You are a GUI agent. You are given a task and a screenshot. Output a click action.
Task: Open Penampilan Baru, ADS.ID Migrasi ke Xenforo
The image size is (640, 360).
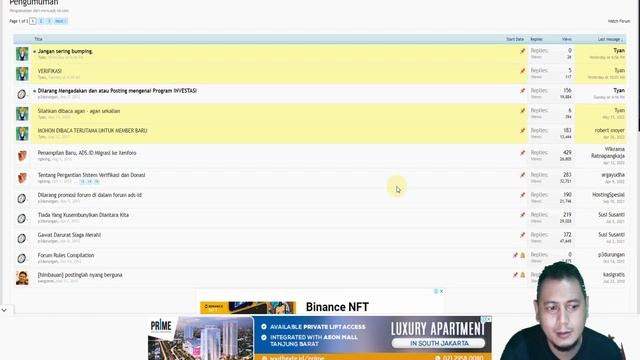(x=87, y=153)
